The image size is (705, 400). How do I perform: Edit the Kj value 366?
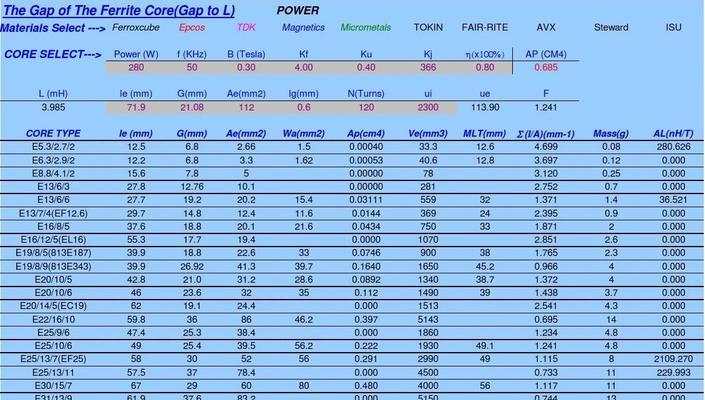point(428,67)
